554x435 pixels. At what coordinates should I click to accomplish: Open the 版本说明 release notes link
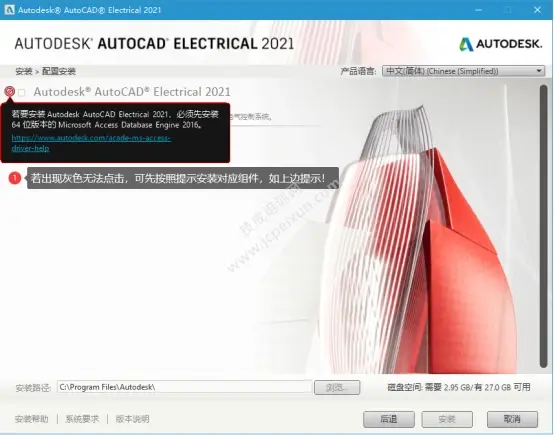[x=132, y=419]
